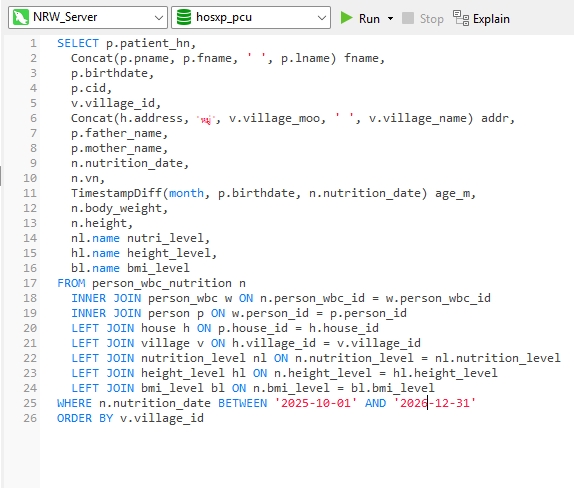Expand the hosxp_pcu database dropdown
This screenshot has width=574, height=488.
(x=321, y=18)
